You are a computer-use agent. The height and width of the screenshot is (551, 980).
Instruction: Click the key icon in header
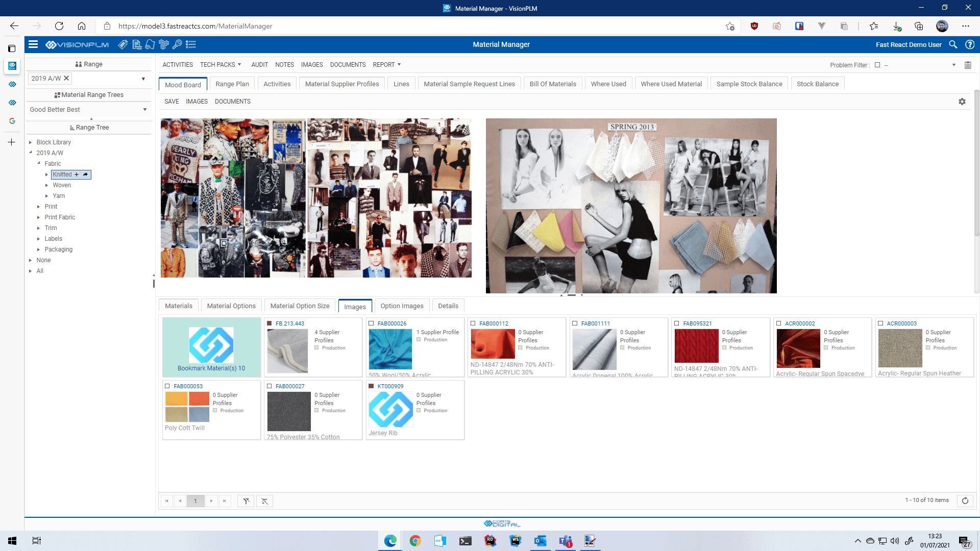point(177,44)
